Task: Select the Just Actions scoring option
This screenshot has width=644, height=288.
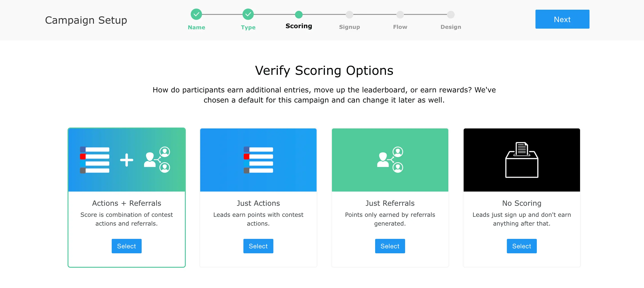Action: (x=258, y=246)
